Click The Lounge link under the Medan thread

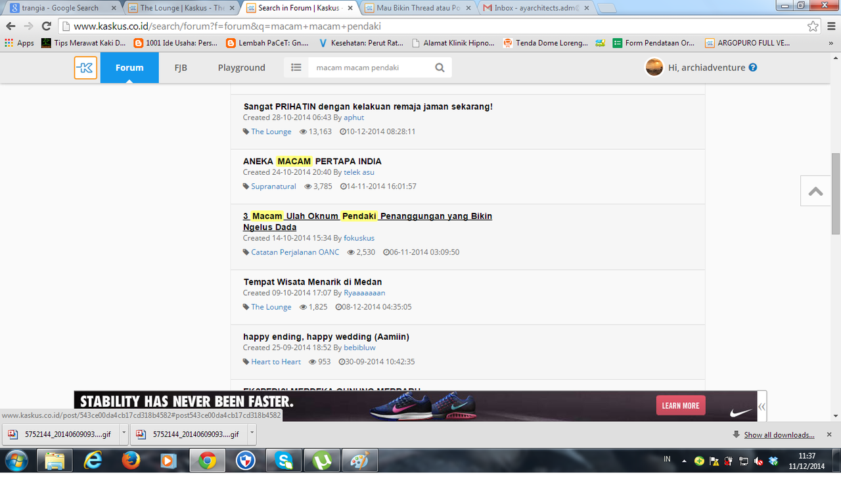click(x=271, y=307)
